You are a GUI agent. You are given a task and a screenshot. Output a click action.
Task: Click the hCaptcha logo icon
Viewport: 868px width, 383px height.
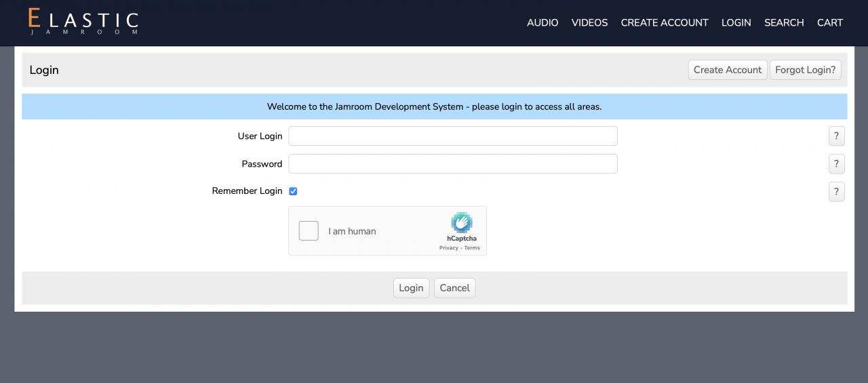[462, 222]
